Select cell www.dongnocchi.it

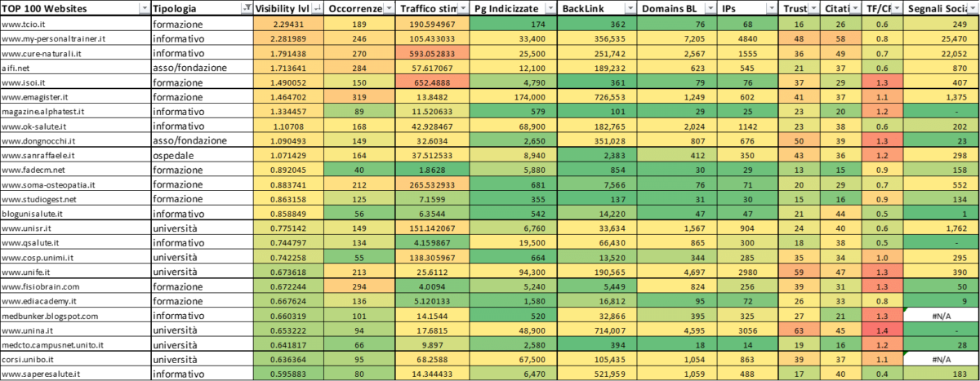75,142
